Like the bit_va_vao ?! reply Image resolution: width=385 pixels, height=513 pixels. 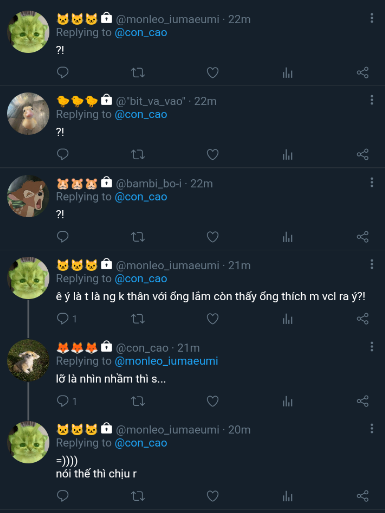212,155
